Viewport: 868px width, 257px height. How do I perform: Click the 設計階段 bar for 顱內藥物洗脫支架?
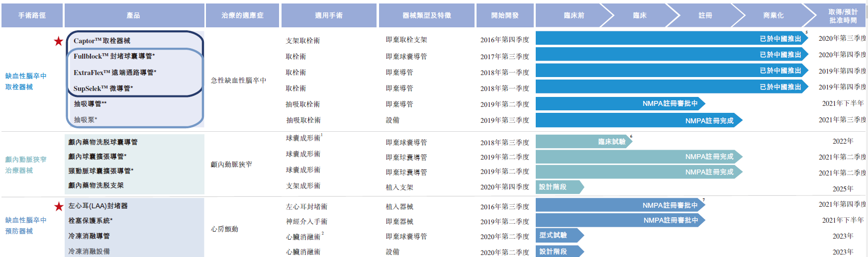coord(560,187)
